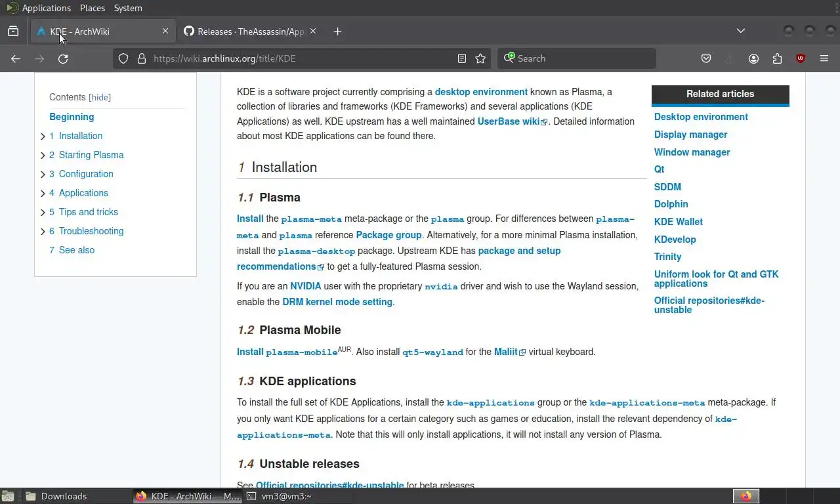Click the distro logo beside Applications
Screen dimensions: 840x504
12,8
